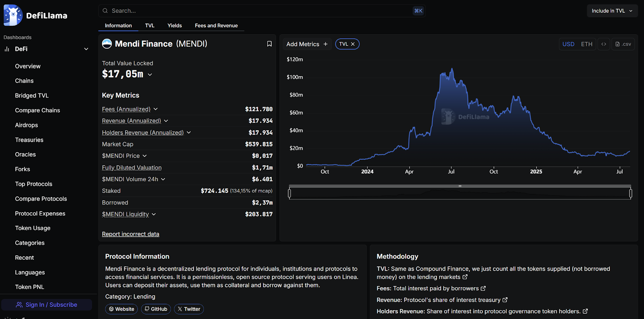
Task: Expand $MENDI Price details
Action: [144, 156]
